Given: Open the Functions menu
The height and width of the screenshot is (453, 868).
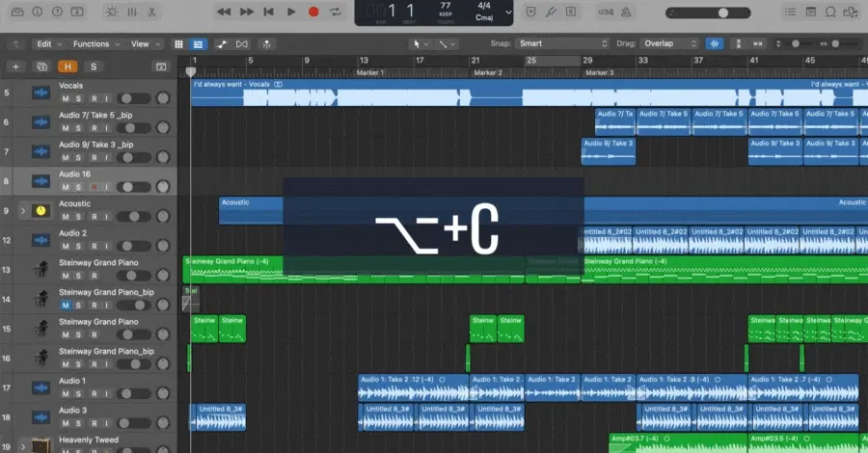Looking at the screenshot, I should pos(96,43).
